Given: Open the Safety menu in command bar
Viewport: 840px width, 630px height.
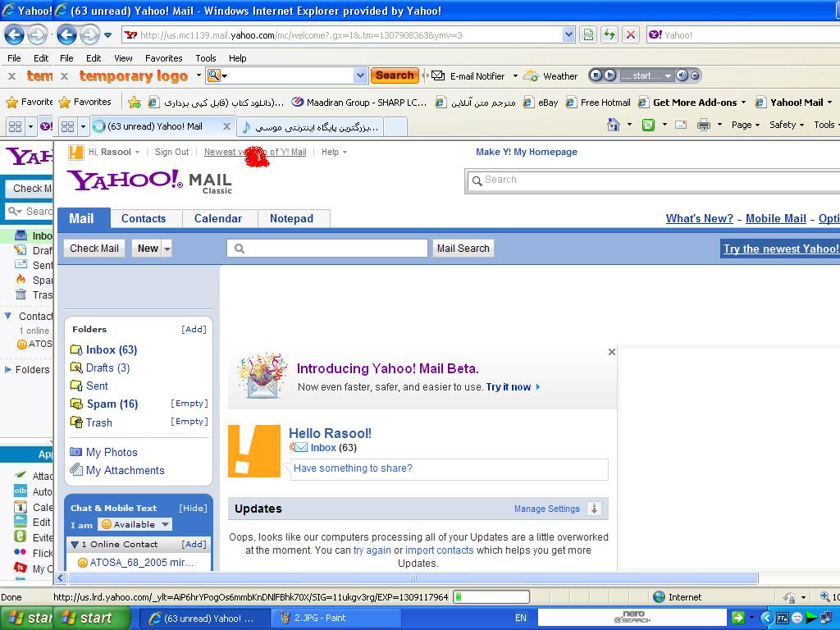Looking at the screenshot, I should [787, 125].
